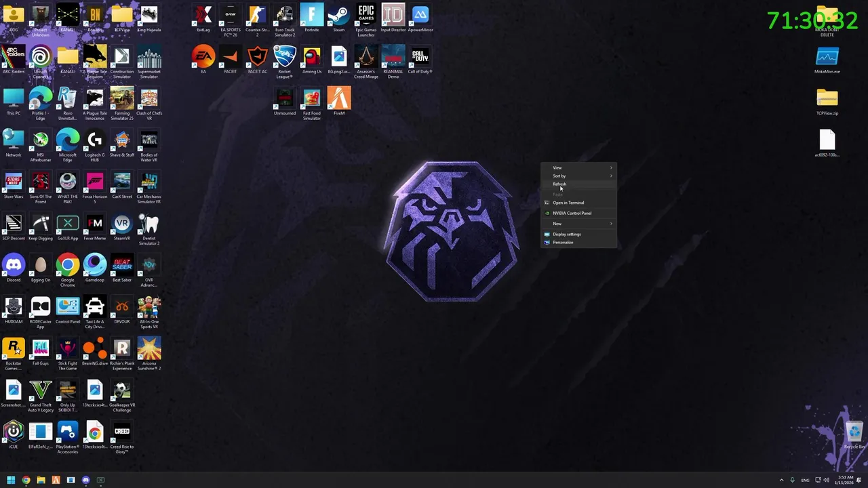Switch the ENG language indicator

805,480
